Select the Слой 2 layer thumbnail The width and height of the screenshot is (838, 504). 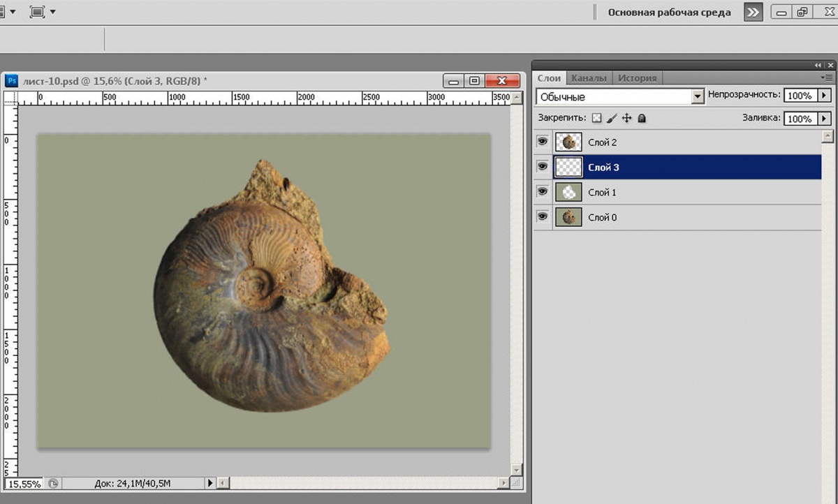[x=568, y=142]
